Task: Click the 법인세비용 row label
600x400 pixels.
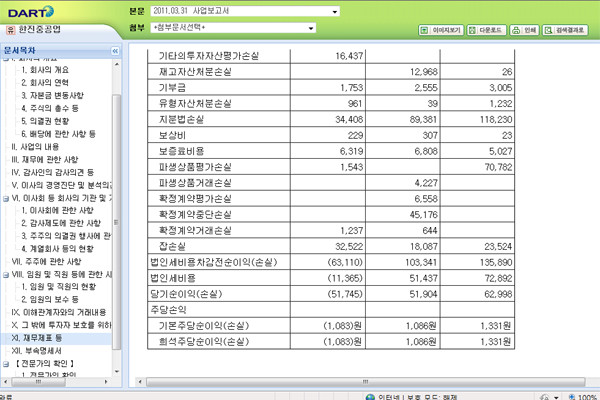Action: 173,278
